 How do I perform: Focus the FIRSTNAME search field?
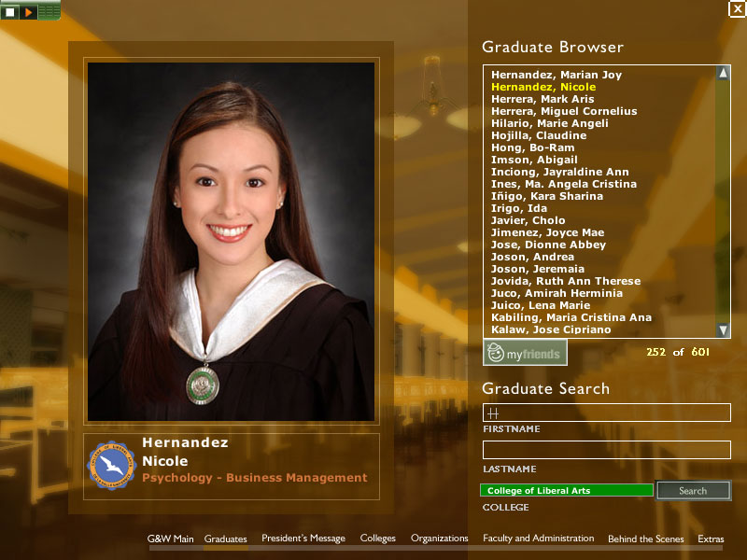pos(606,413)
